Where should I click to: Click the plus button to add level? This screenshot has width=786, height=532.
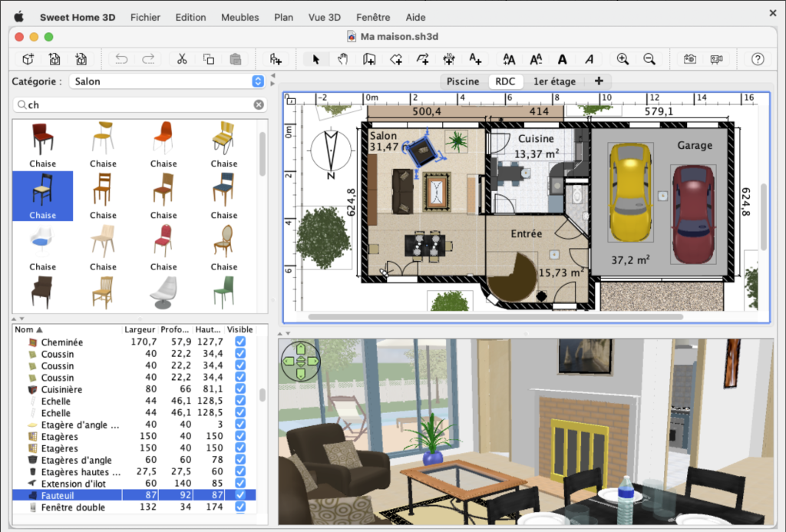[x=599, y=81]
